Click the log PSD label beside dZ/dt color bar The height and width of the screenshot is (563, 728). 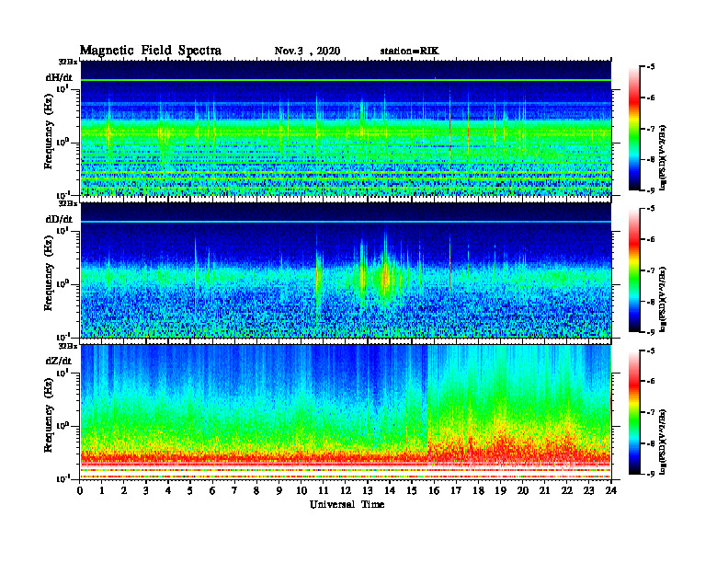[663, 442]
